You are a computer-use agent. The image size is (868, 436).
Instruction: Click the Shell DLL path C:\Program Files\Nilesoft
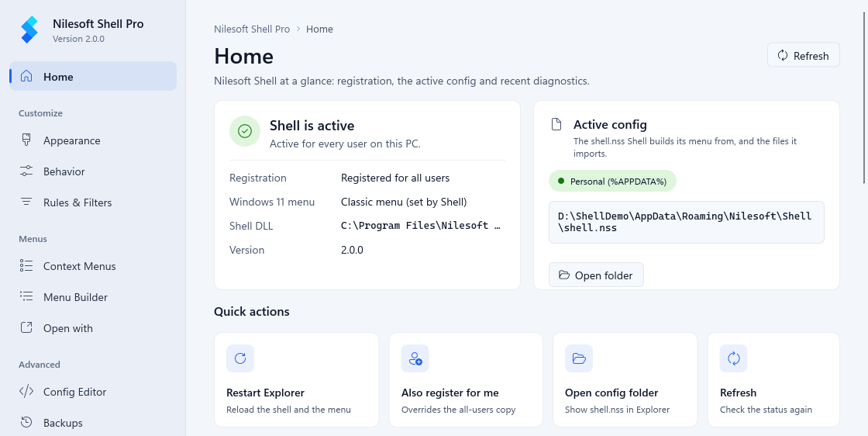coord(421,226)
